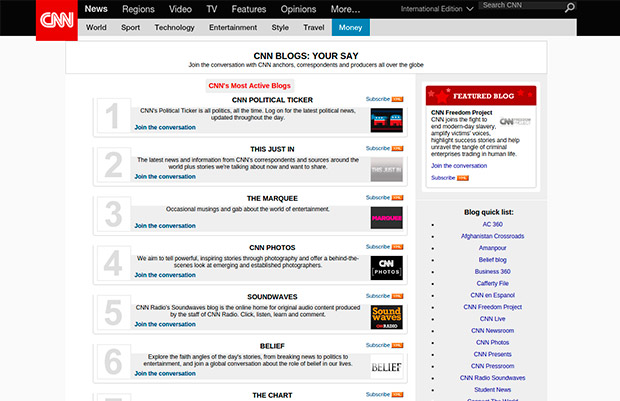Click the CNN Freedom Project logo

coord(515,122)
